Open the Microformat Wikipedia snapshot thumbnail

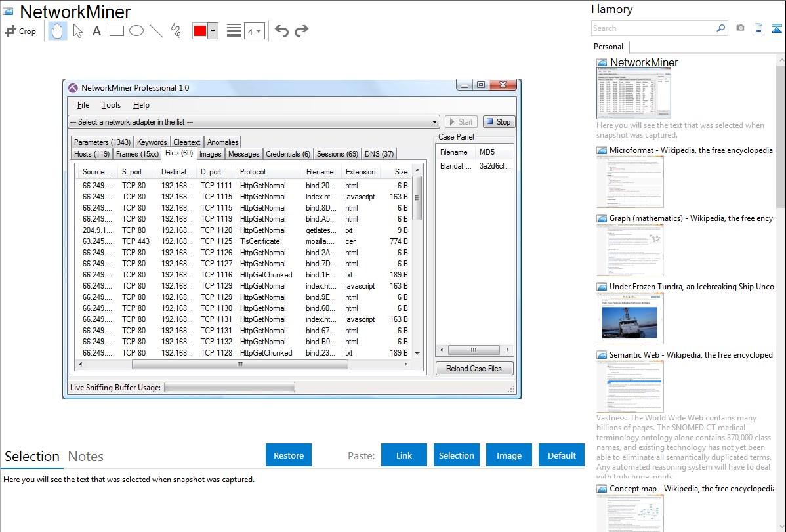[630, 182]
